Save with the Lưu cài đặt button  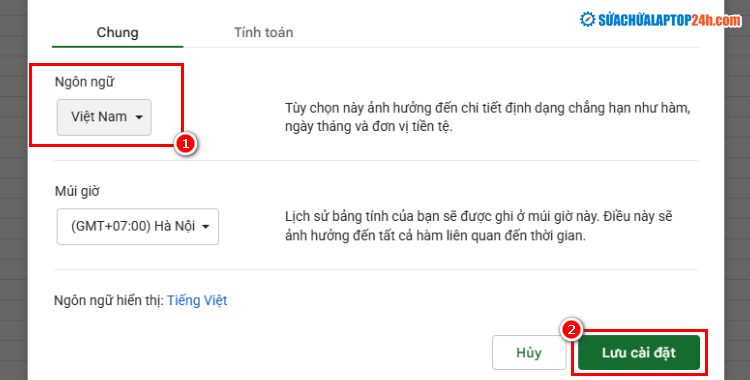pyautogui.click(x=639, y=353)
